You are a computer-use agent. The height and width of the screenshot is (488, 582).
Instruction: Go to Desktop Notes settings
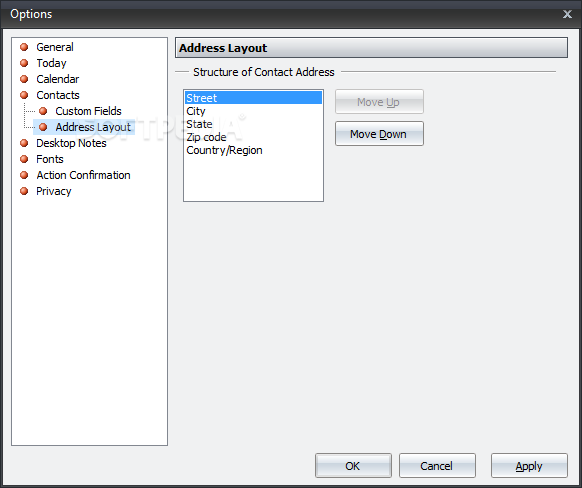(71, 143)
